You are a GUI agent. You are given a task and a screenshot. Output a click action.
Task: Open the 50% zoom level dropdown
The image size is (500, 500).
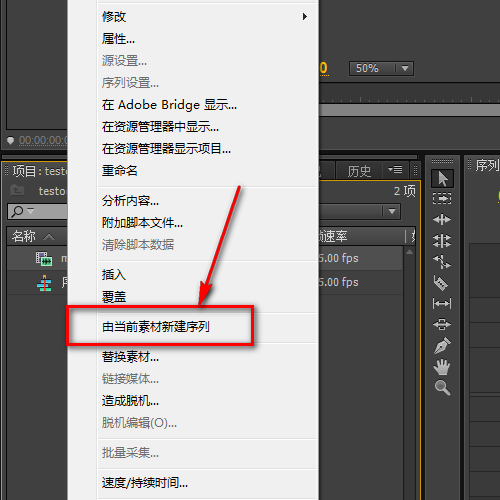click(x=405, y=68)
